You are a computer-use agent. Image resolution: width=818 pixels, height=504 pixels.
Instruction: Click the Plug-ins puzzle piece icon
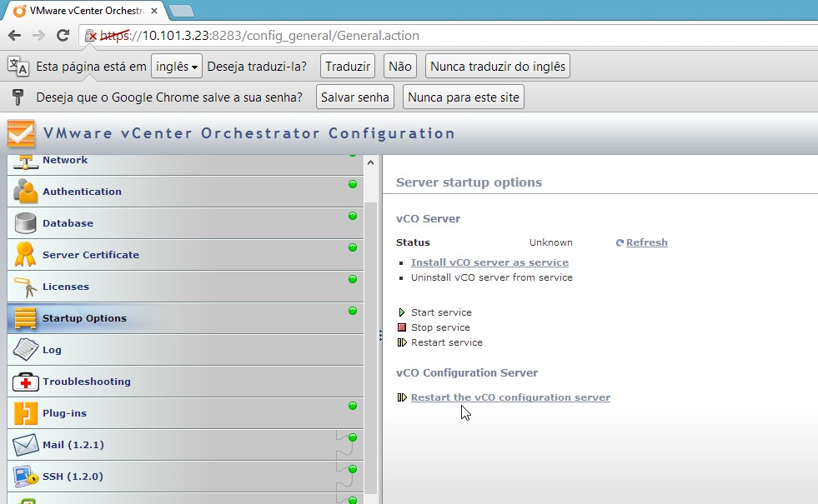pos(26,413)
